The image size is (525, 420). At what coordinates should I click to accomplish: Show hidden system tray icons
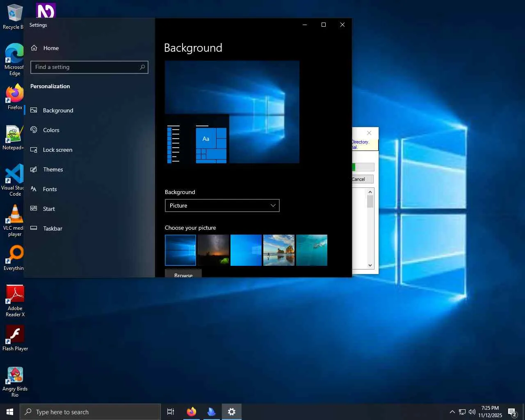click(452, 412)
